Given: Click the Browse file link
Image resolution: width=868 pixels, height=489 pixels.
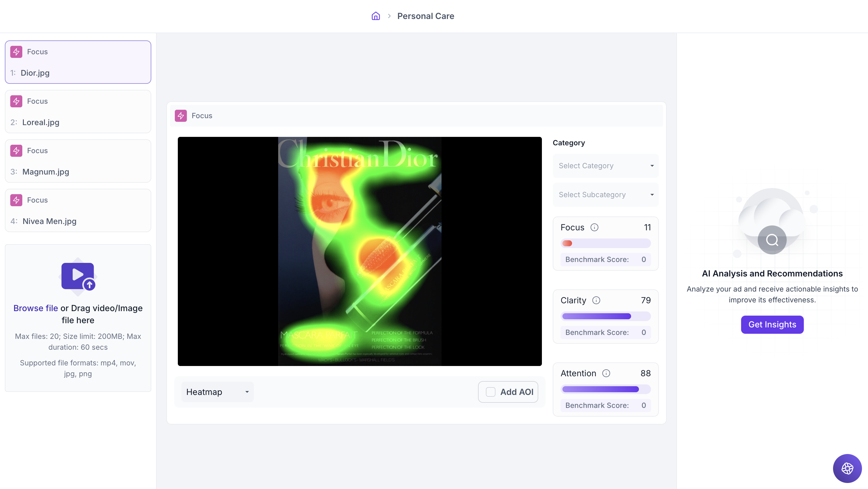Looking at the screenshot, I should [35, 308].
